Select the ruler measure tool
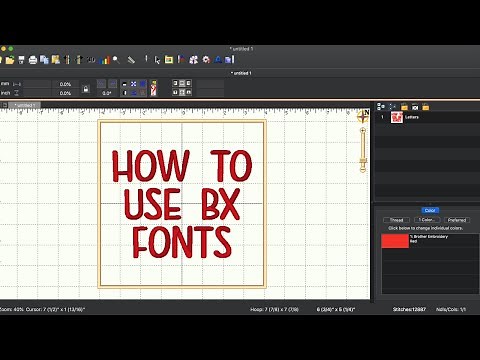The height and width of the screenshot is (360, 480). (131, 60)
